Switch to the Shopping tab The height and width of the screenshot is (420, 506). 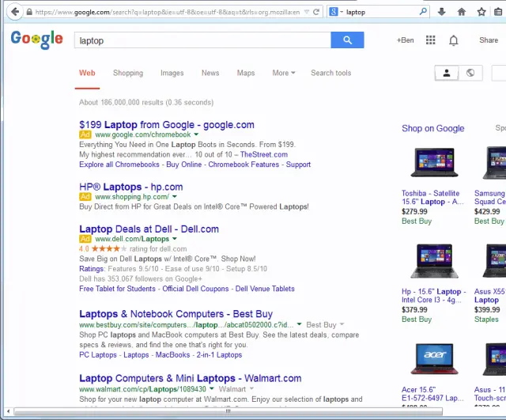pos(128,73)
